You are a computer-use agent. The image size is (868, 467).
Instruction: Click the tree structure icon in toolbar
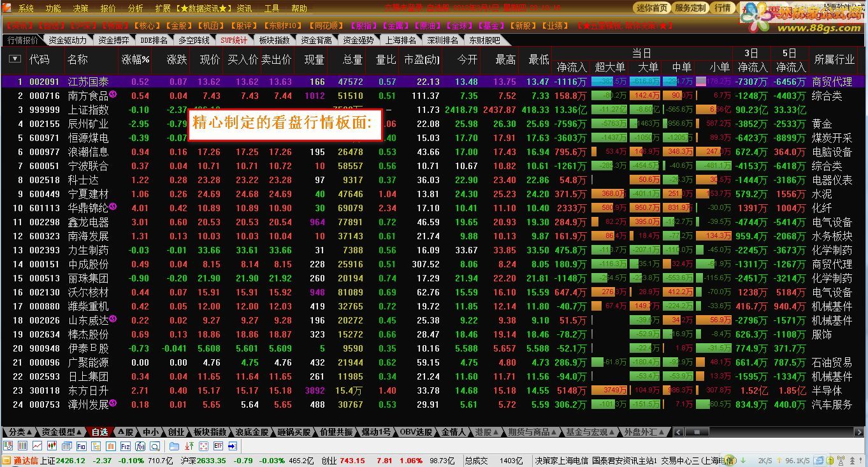tap(96, 446)
